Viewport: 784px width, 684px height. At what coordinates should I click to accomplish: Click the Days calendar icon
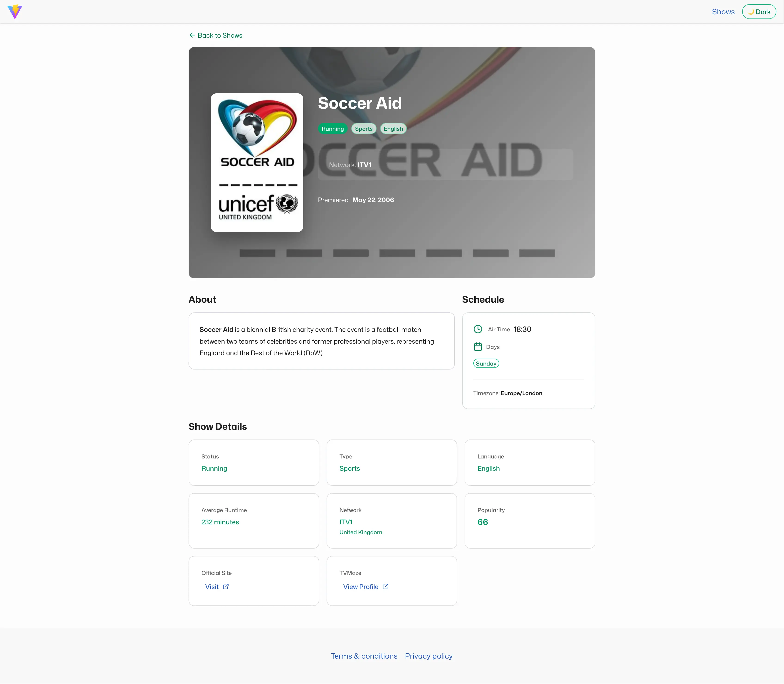tap(478, 347)
